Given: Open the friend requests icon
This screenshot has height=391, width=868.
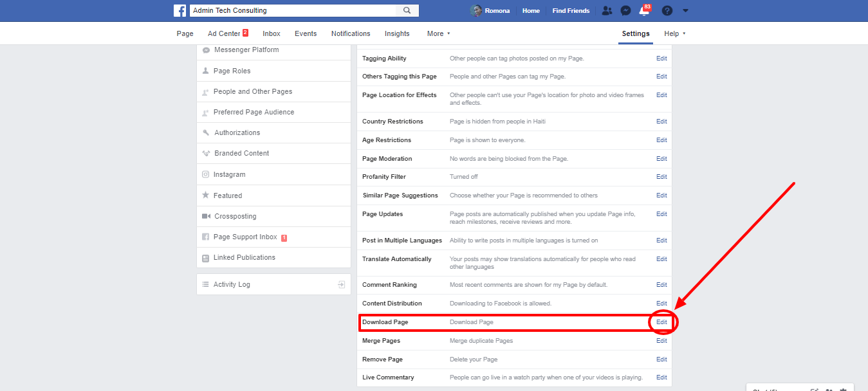Looking at the screenshot, I should point(607,11).
